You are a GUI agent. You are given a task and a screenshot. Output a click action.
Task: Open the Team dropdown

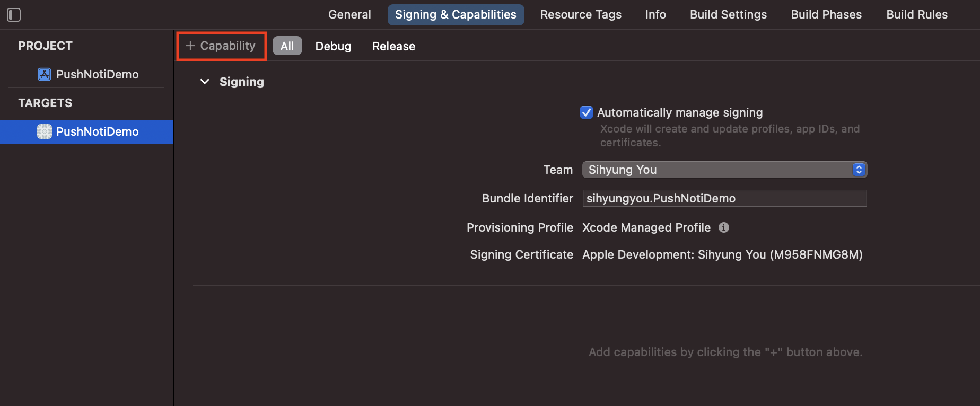(724, 170)
